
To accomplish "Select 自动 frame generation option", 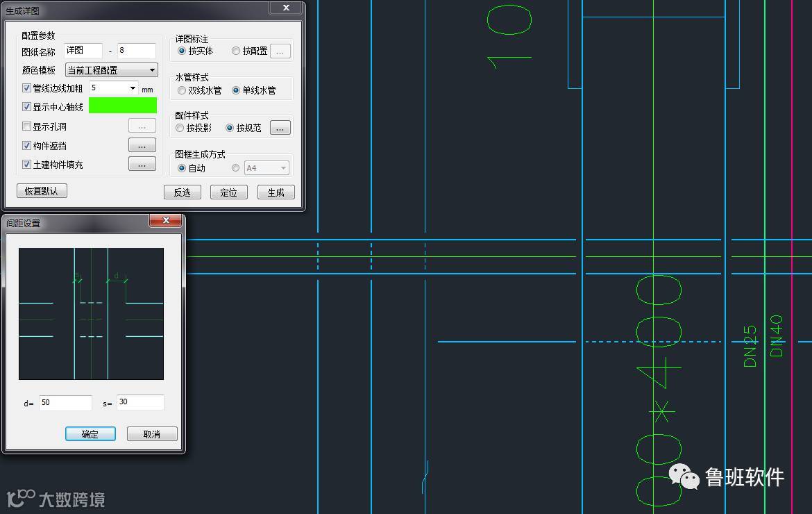I will click(182, 168).
